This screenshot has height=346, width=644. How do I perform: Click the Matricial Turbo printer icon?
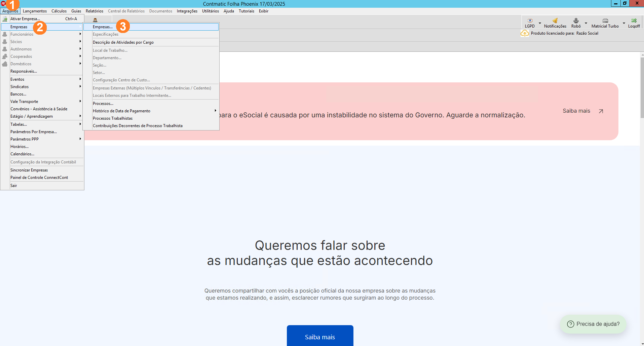(605, 21)
